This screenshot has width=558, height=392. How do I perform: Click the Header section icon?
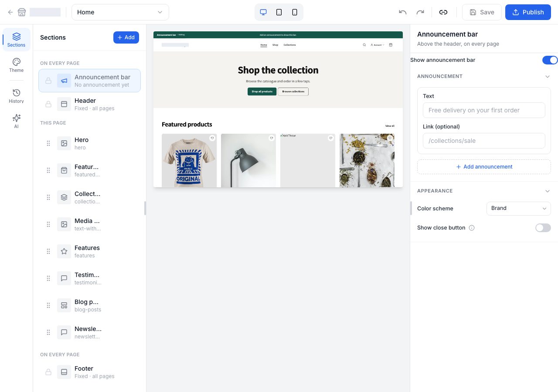coord(64,104)
